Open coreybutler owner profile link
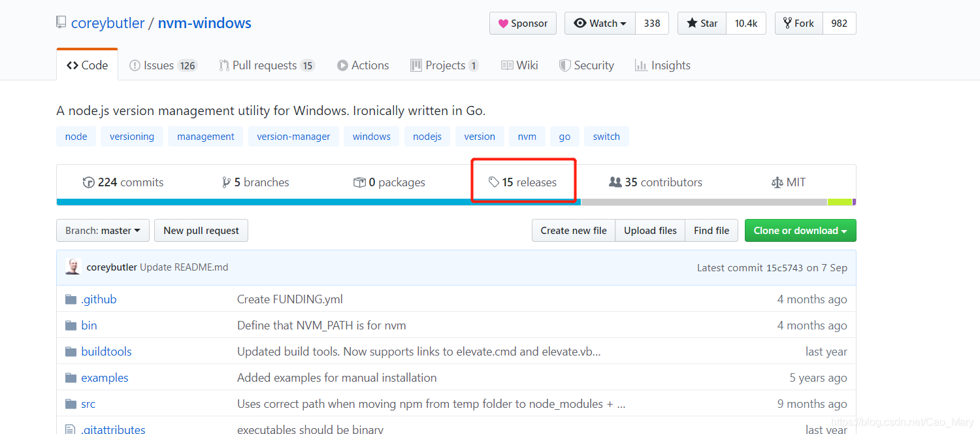This screenshot has width=980, height=434. pyautogui.click(x=108, y=24)
